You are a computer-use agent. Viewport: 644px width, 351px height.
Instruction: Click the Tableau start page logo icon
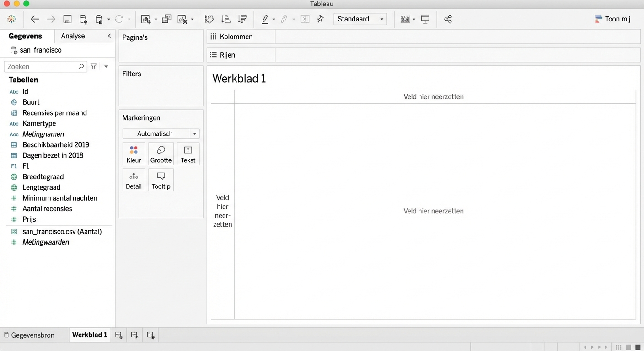pos(11,19)
